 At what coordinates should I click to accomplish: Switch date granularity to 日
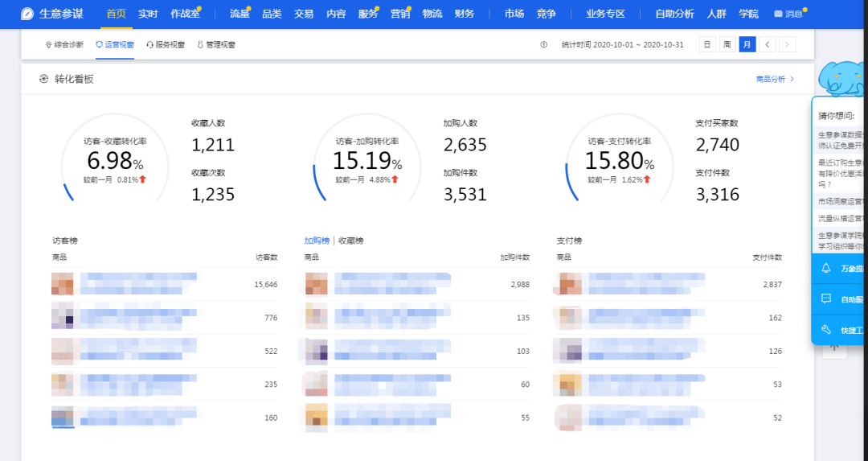[x=707, y=44]
